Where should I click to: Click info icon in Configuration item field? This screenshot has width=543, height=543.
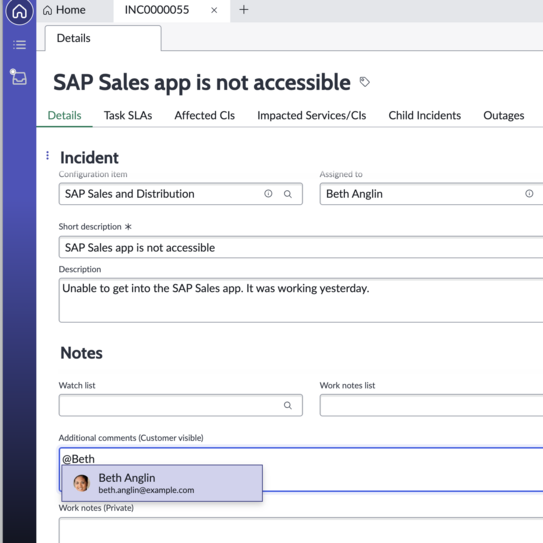click(x=268, y=194)
